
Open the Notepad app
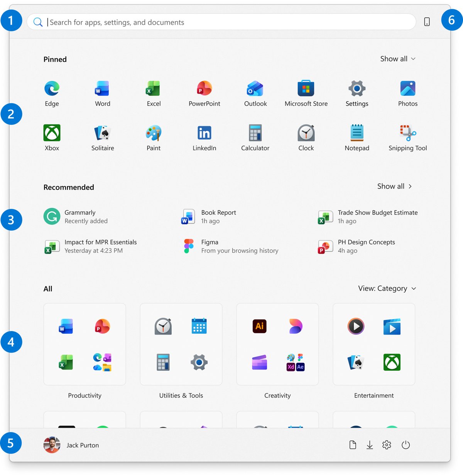(x=357, y=138)
